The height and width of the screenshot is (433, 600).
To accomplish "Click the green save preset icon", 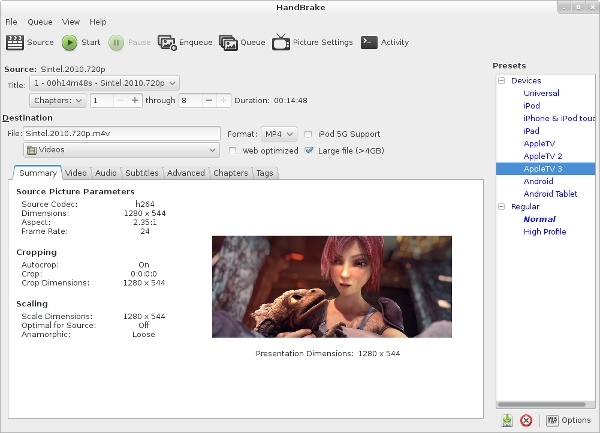I will (507, 420).
